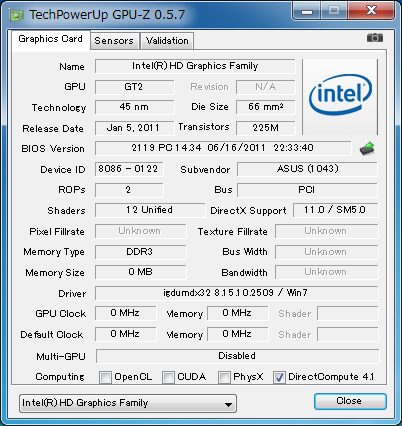Screen dimensions: 402x426
Task: Click the Texture Fillrate Unknown field
Action: [x=327, y=231]
